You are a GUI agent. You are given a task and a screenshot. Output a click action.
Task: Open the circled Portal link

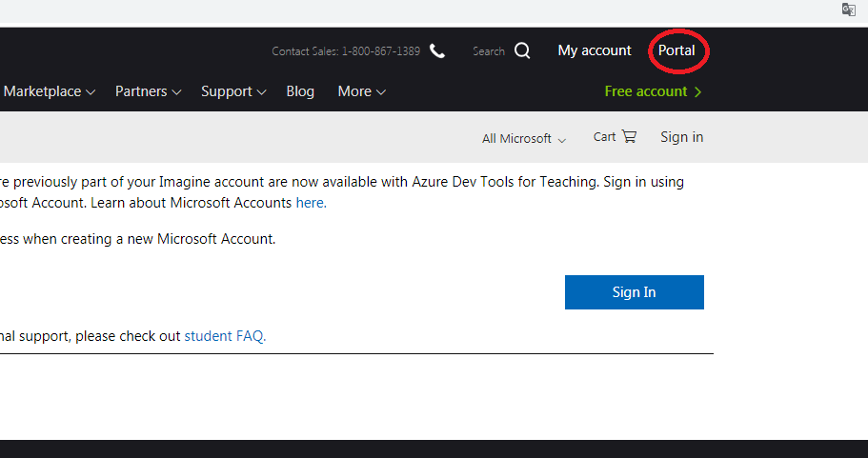676,50
